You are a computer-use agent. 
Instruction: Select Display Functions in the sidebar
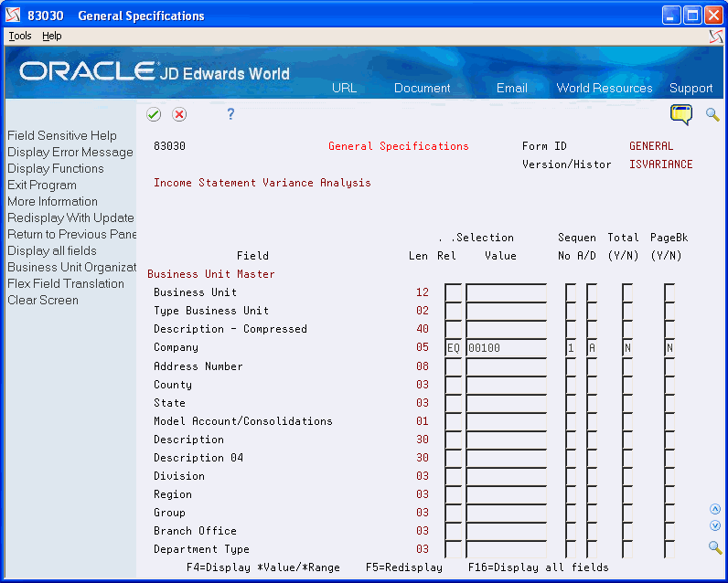[x=55, y=168]
